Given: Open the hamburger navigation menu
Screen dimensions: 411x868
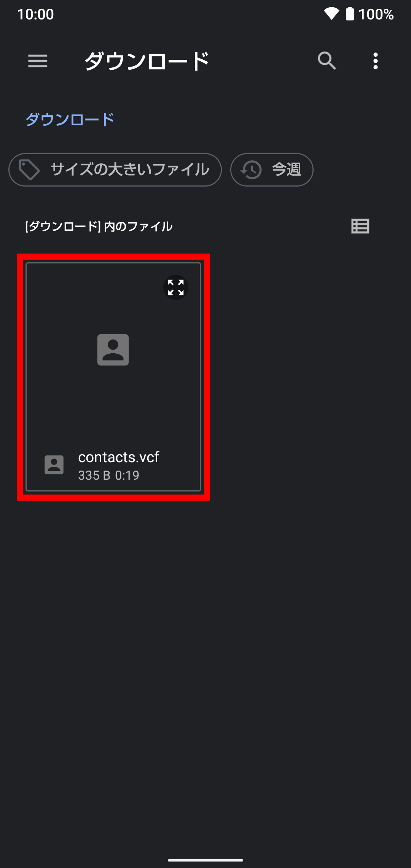Looking at the screenshot, I should point(38,61).
